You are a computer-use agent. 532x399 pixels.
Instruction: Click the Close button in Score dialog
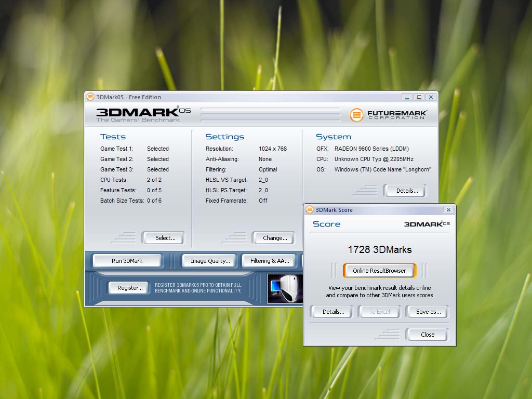(x=427, y=334)
